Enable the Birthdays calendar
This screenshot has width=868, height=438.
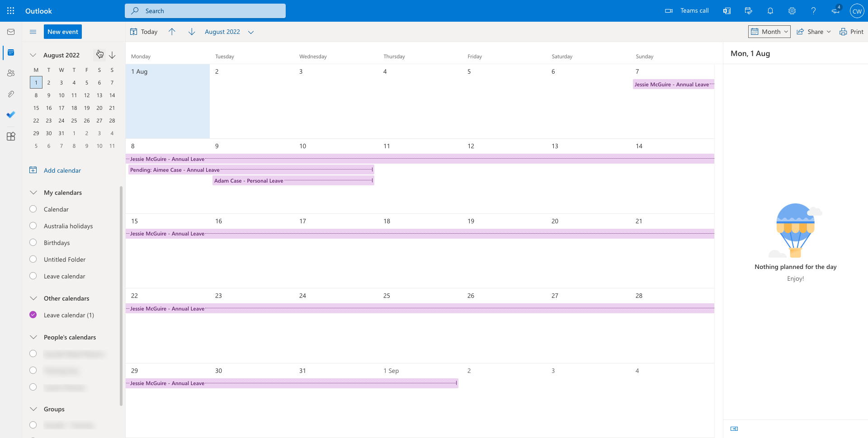(33, 243)
